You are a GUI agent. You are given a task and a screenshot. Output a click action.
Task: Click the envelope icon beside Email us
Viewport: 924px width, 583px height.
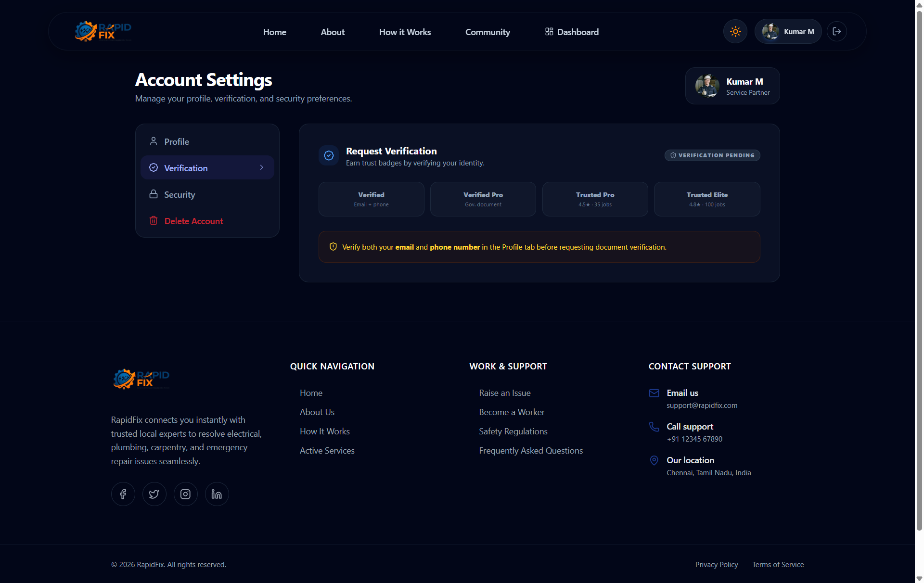[654, 393]
